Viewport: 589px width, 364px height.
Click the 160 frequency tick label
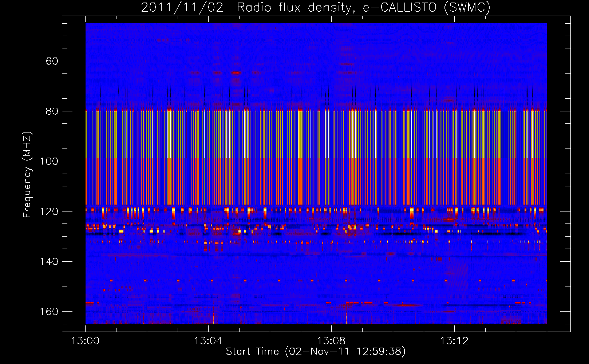pos(49,312)
